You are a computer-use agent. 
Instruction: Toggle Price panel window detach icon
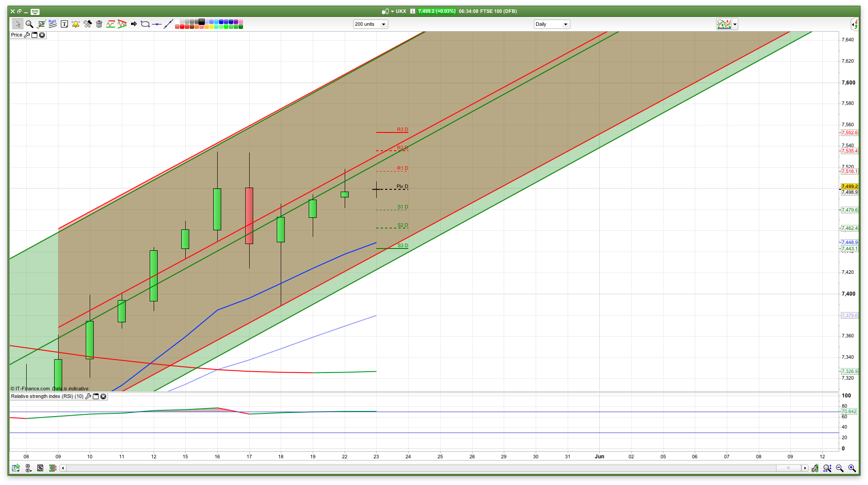coord(34,35)
